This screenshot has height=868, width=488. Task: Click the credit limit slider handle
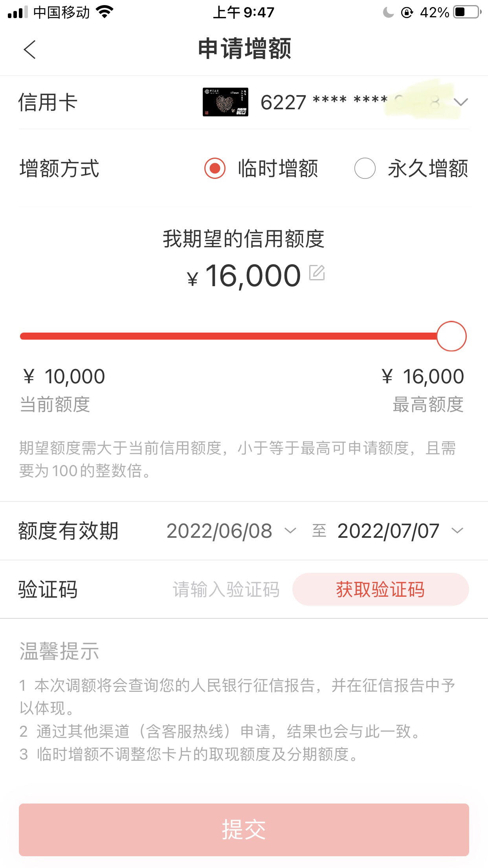click(x=451, y=336)
